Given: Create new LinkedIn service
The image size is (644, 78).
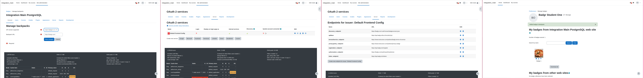Looking at the screenshot, I should (x=214, y=39).
